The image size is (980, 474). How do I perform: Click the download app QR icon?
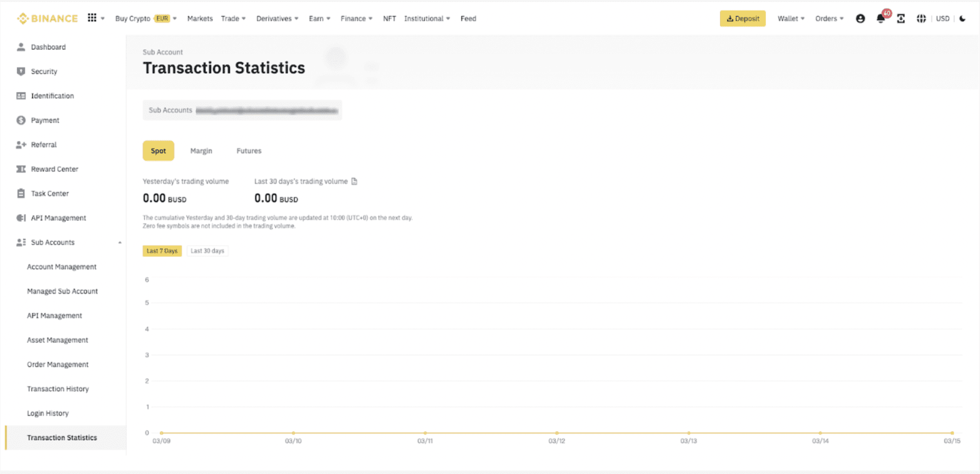coord(901,19)
